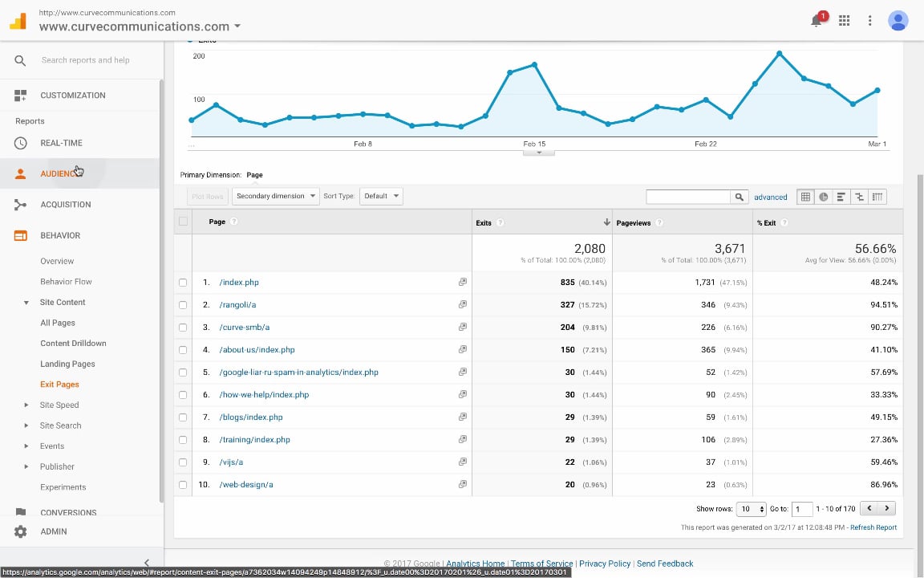This screenshot has height=578, width=924.
Task: Open /google-liar-ru-spam-in-analytics/index.php page link
Action: click(298, 372)
